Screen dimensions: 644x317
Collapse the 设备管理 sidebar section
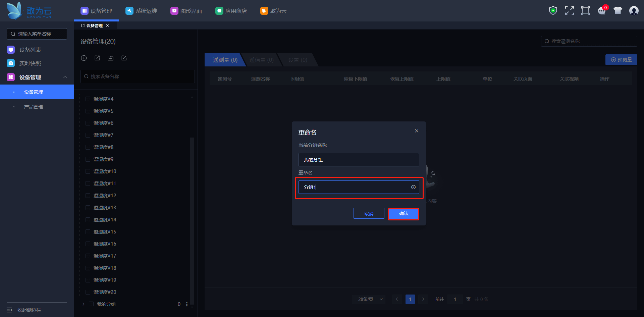pyautogui.click(x=65, y=77)
